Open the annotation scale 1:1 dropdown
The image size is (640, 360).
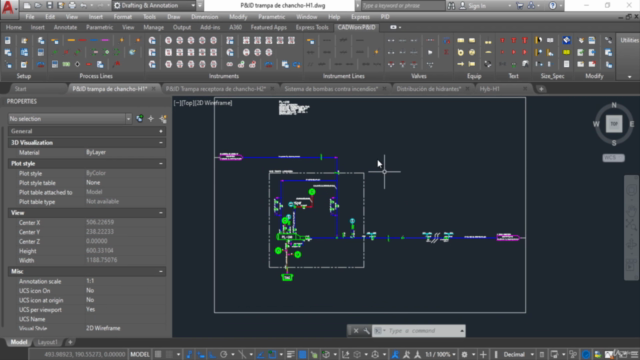point(441,354)
